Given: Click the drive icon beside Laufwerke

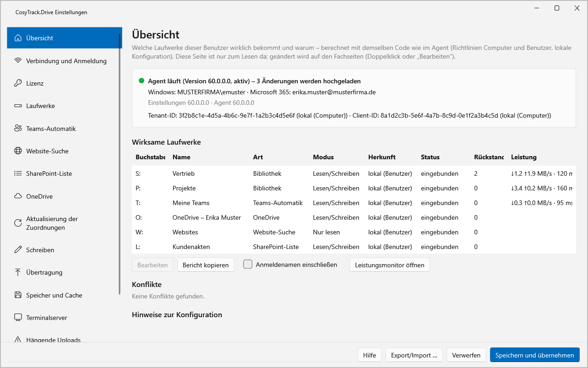Looking at the screenshot, I should coord(18,106).
